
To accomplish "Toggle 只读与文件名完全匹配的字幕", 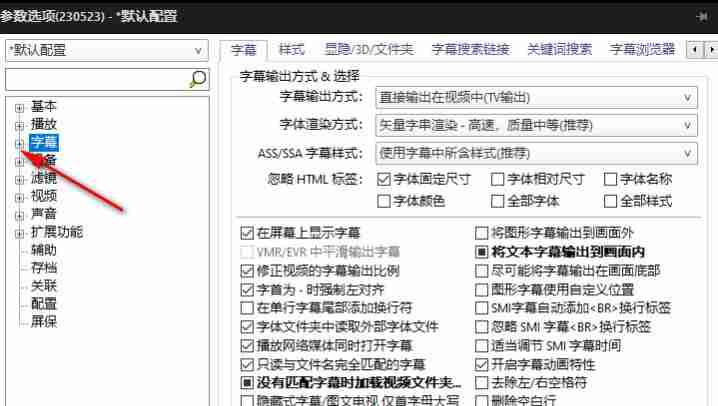I will (247, 364).
